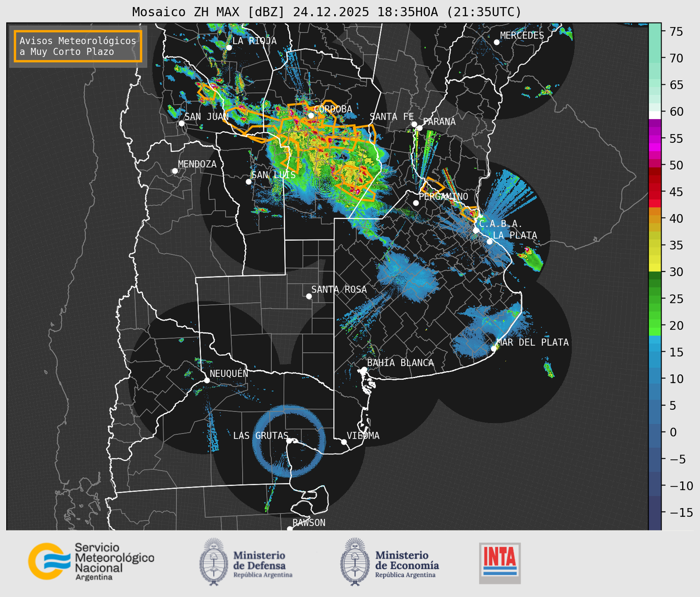Click the INTA logo
This screenshot has width=700, height=597.
[x=500, y=563]
